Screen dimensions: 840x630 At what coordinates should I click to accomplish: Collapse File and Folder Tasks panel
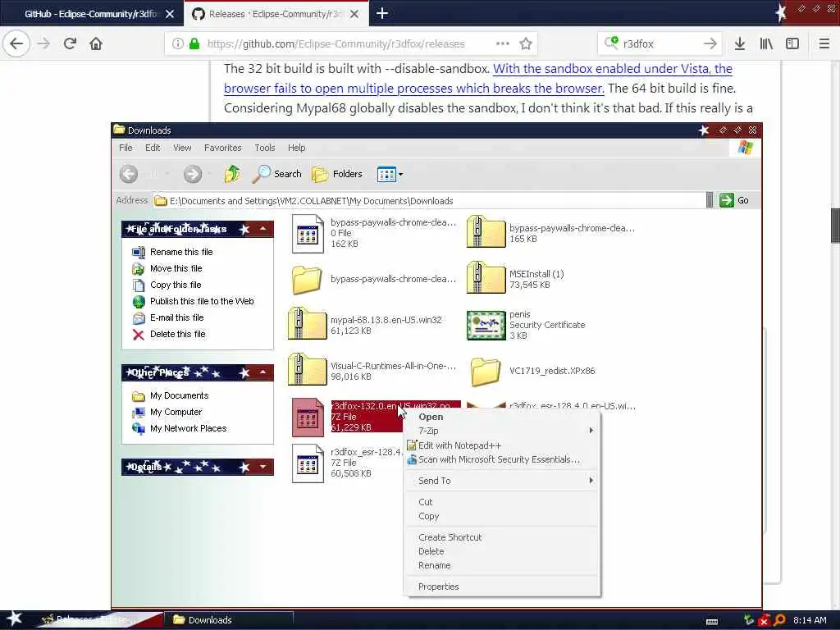[263, 229]
